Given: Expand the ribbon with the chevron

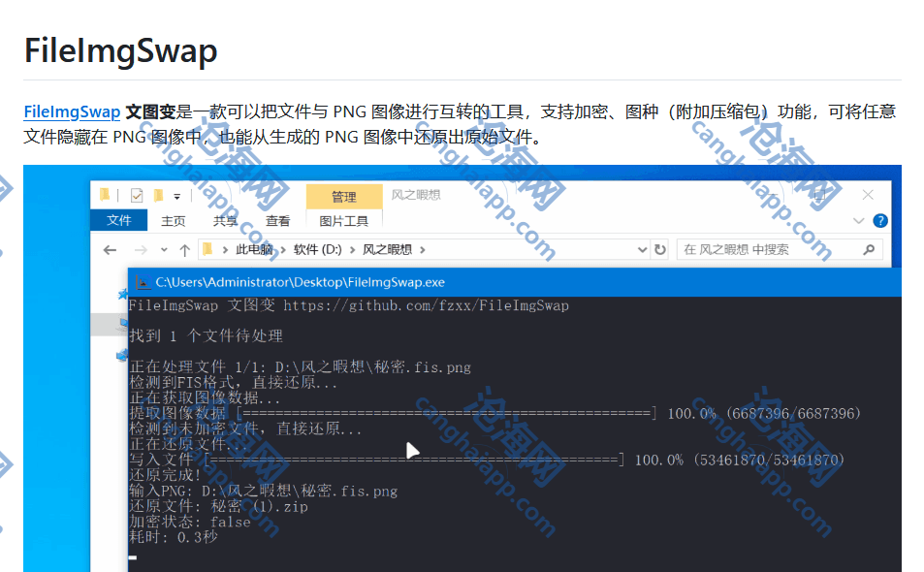Looking at the screenshot, I should (x=858, y=221).
